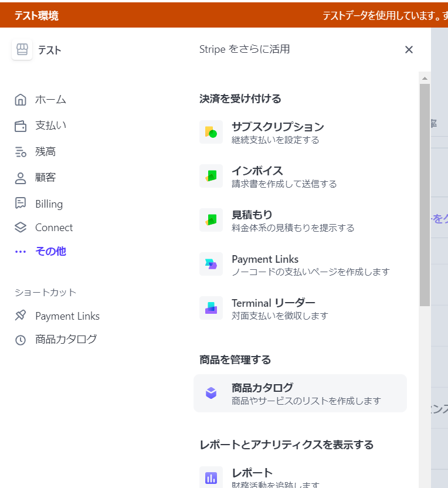Click the 残高 balance icon
This screenshot has width=448, height=488.
pyautogui.click(x=21, y=152)
